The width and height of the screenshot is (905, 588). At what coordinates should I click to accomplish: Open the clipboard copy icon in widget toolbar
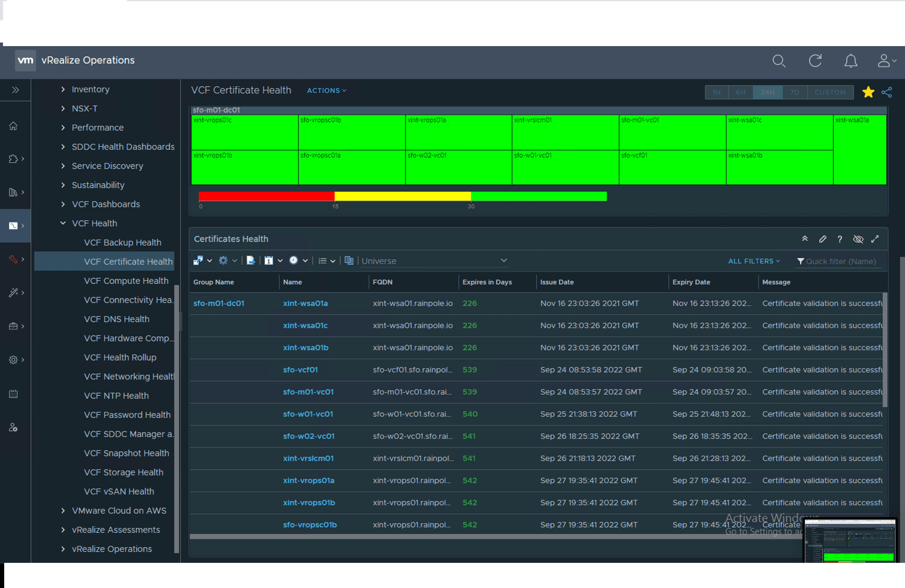349,260
